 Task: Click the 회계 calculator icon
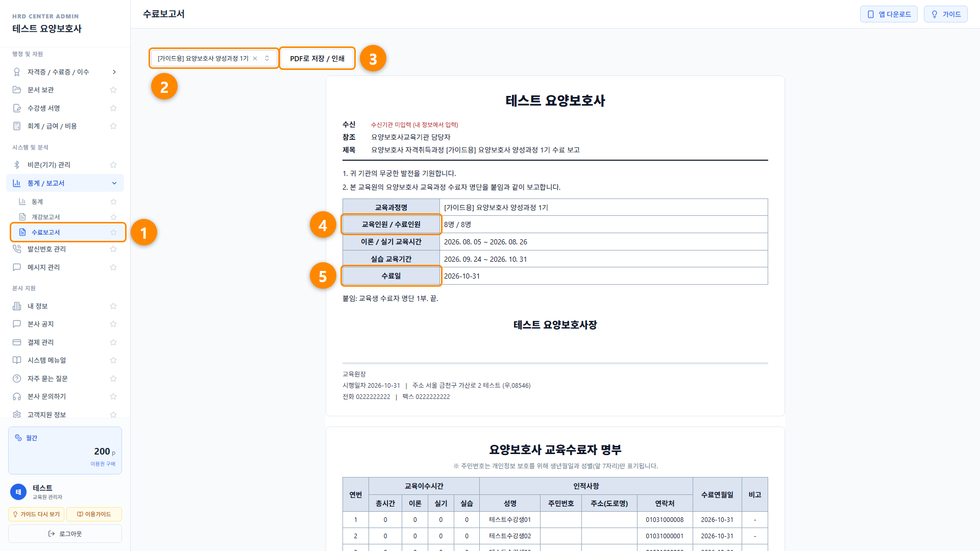(17, 126)
